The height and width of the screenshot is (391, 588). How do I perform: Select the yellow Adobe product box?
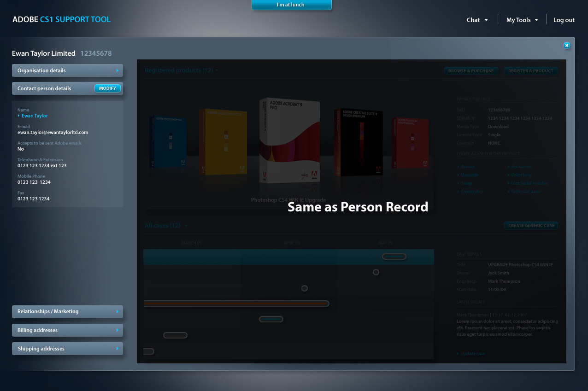point(223,141)
